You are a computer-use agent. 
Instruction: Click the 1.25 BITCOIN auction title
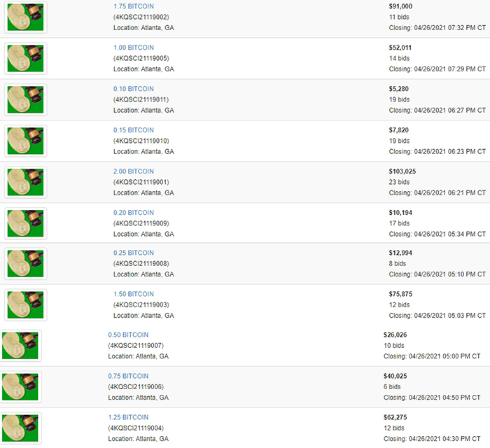click(128, 417)
